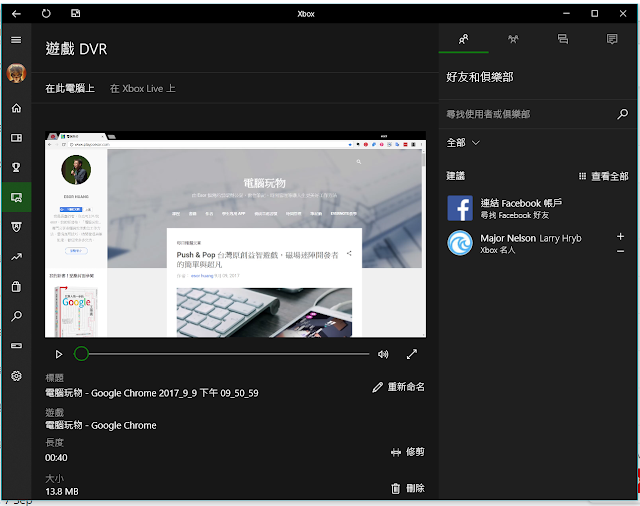Click the Facebook logo icon
The width and height of the screenshot is (640, 506).
coord(460,208)
